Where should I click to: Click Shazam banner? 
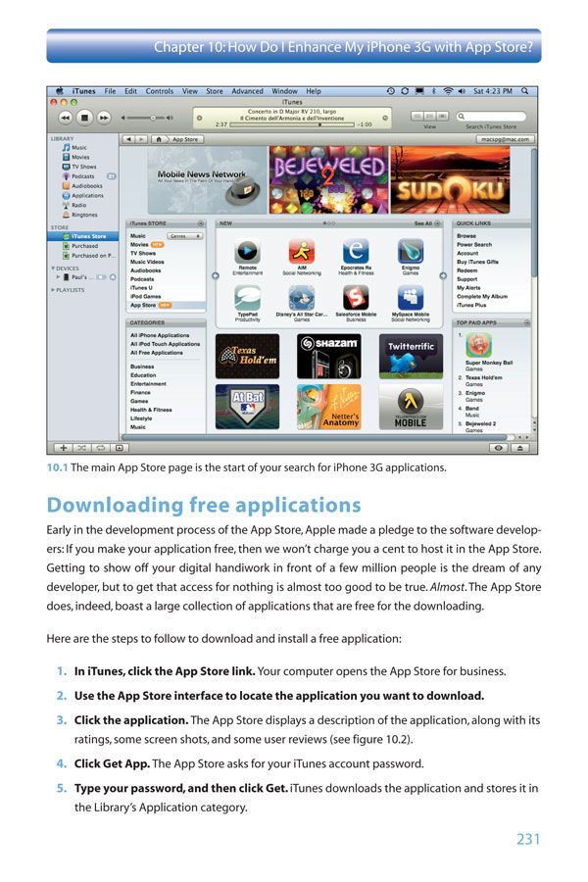pos(328,356)
